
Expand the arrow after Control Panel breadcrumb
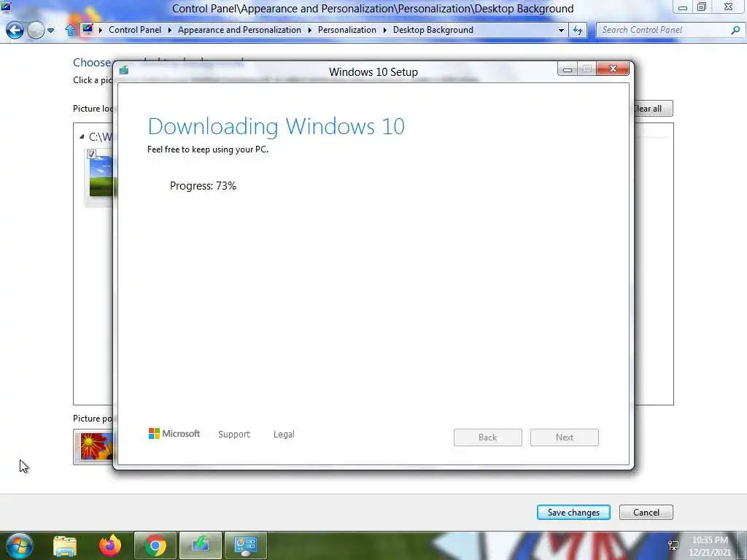(169, 30)
